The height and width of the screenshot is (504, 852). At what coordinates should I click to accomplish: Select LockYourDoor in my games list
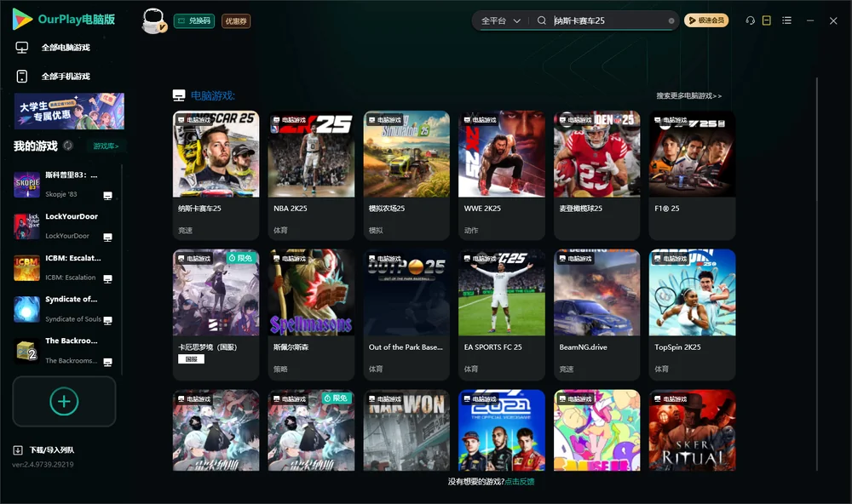pos(64,226)
